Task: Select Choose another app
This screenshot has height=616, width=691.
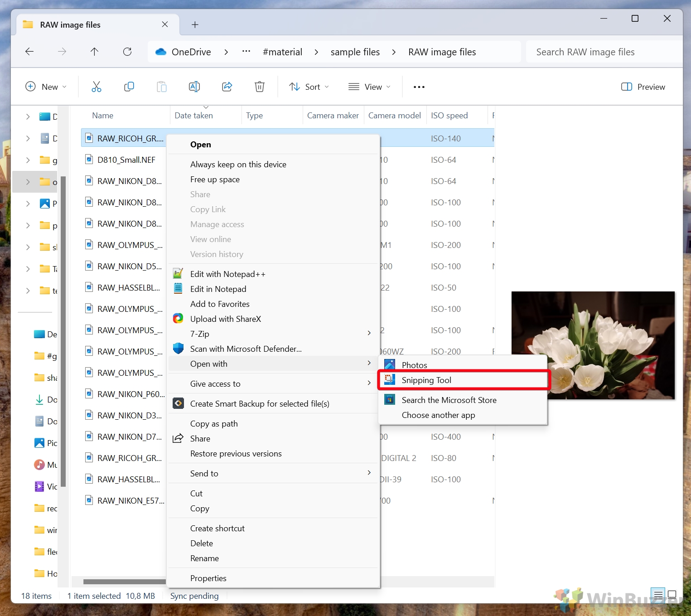Action: [x=463, y=415]
